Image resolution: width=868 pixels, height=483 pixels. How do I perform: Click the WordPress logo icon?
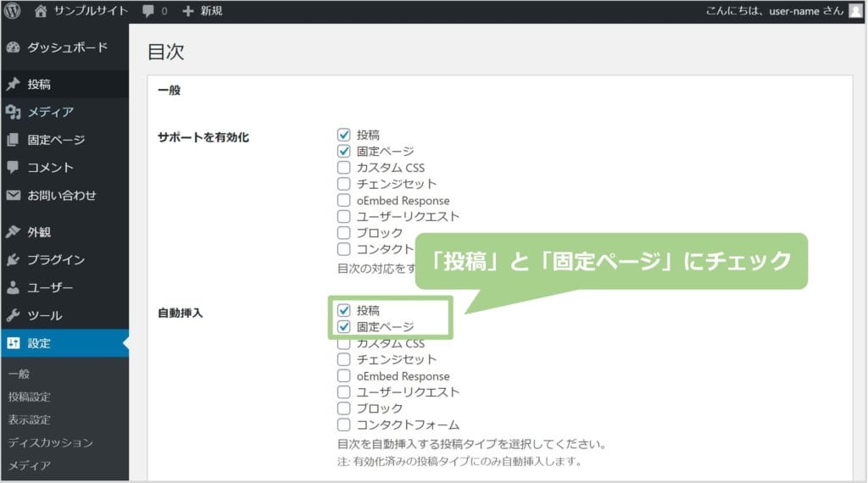(x=13, y=11)
